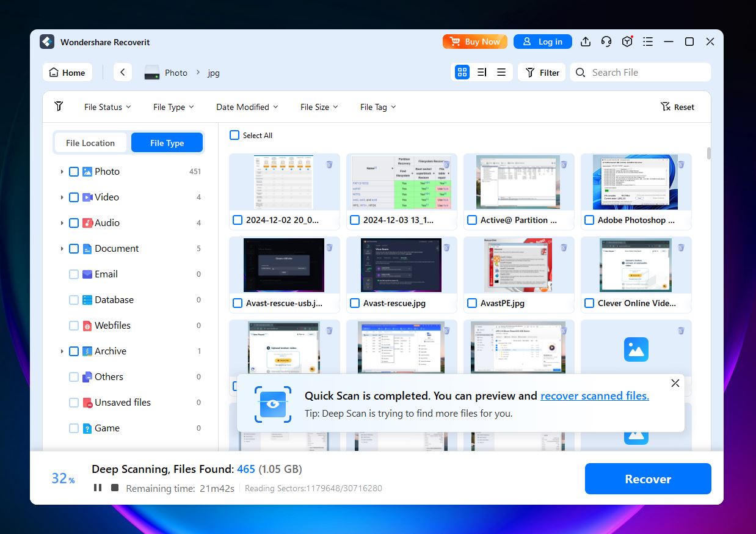Click the jpg breadcrumb item
This screenshot has width=756, height=534.
pyautogui.click(x=213, y=73)
